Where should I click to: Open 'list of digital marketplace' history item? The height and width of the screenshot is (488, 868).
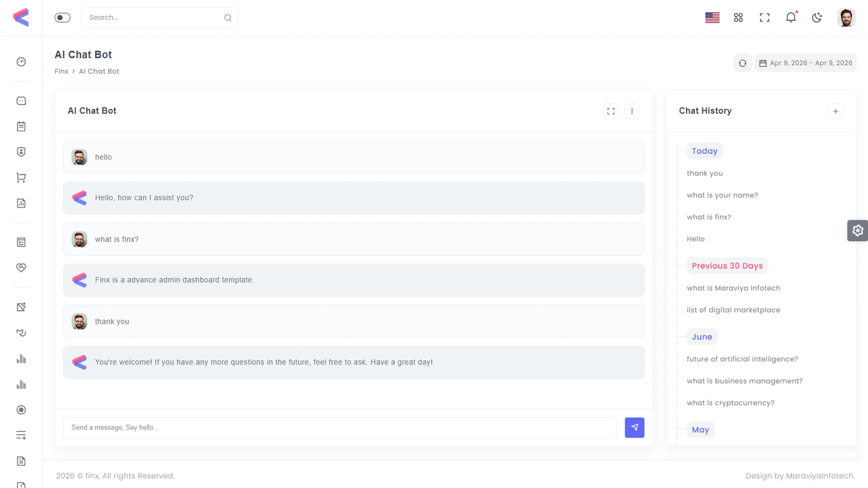click(733, 310)
